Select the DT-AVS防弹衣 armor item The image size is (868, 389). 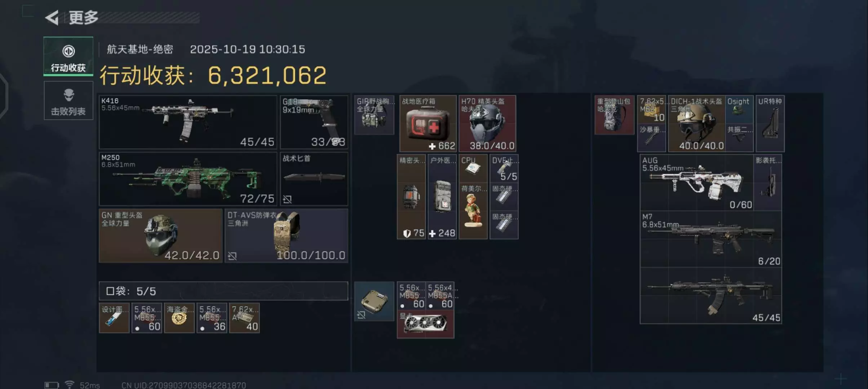287,236
